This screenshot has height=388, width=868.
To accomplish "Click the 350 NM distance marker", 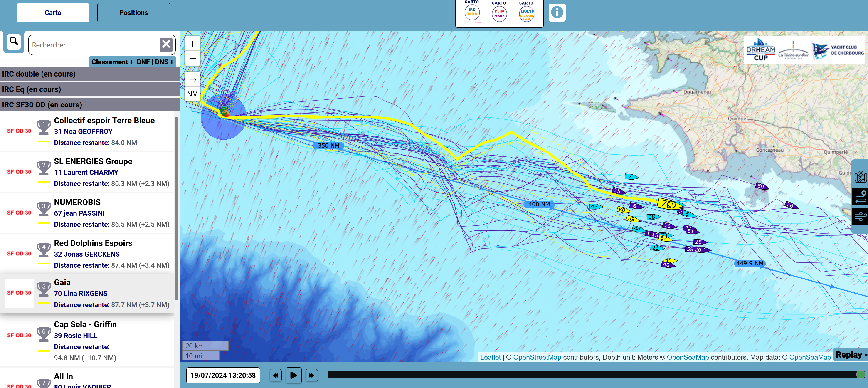I will (328, 146).
